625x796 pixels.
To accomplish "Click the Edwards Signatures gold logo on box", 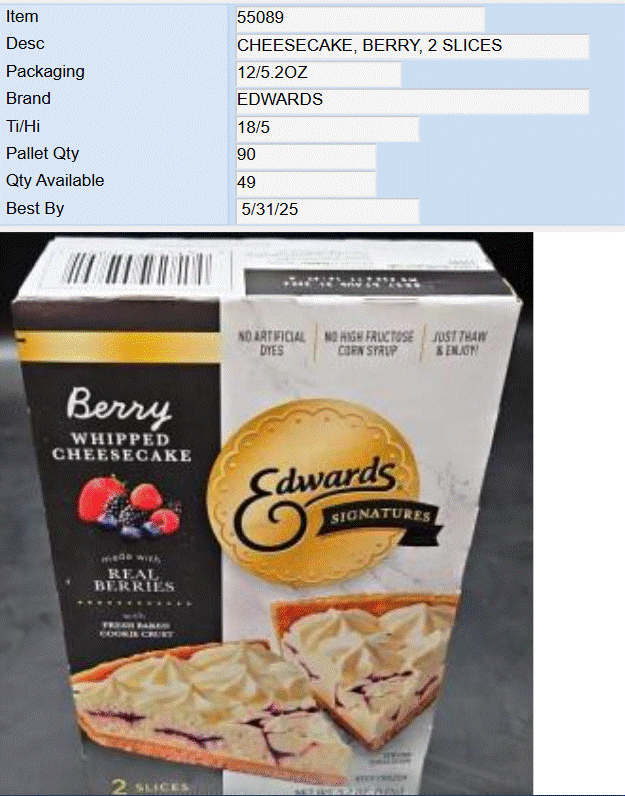I will click(x=322, y=492).
